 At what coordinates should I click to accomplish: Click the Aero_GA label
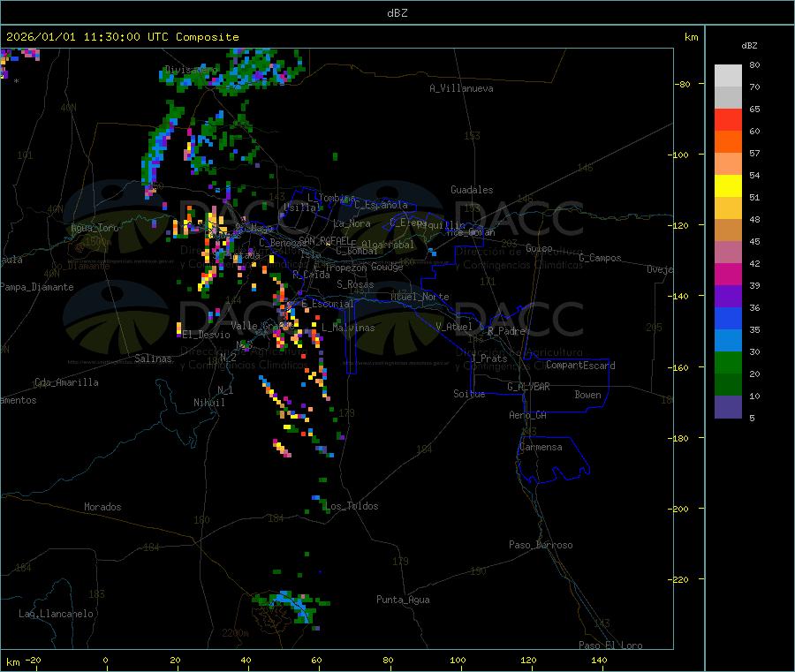tap(528, 415)
